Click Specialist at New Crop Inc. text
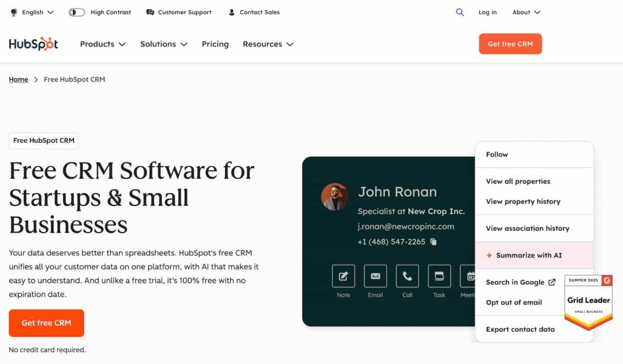This screenshot has width=623, height=364. coord(411,211)
